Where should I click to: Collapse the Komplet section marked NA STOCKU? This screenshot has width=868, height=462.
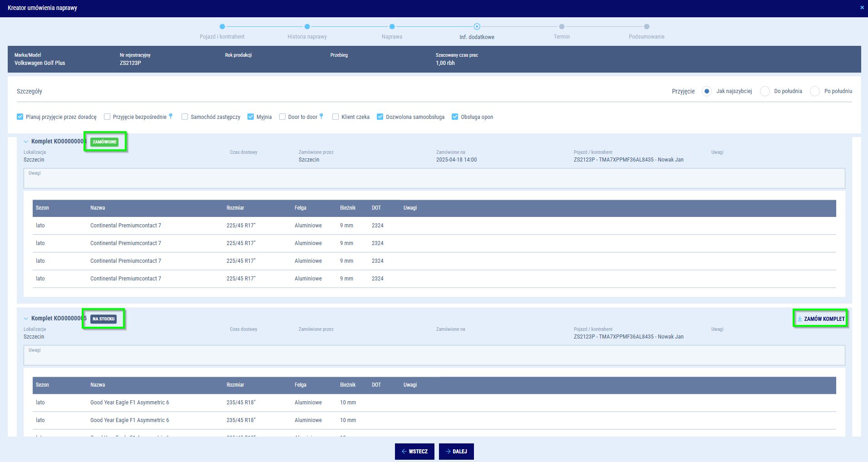(26, 319)
